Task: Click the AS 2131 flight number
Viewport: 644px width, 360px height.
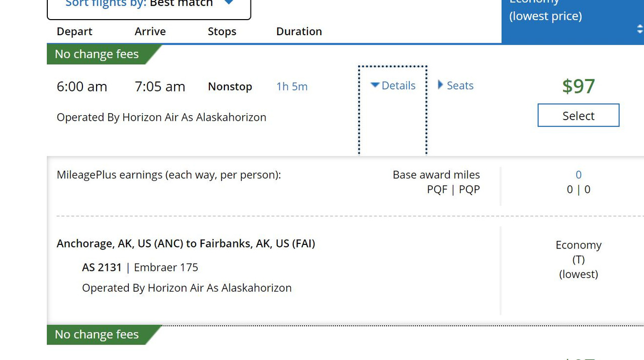Action: point(102,267)
